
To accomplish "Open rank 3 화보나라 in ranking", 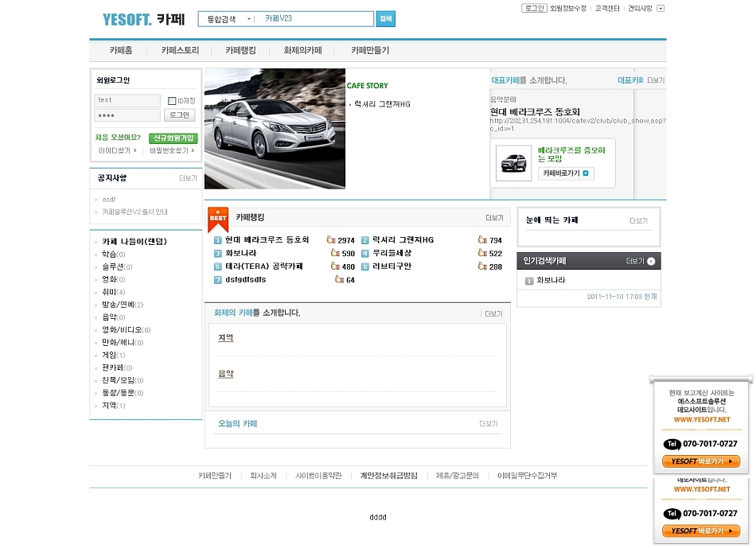I will (x=240, y=253).
